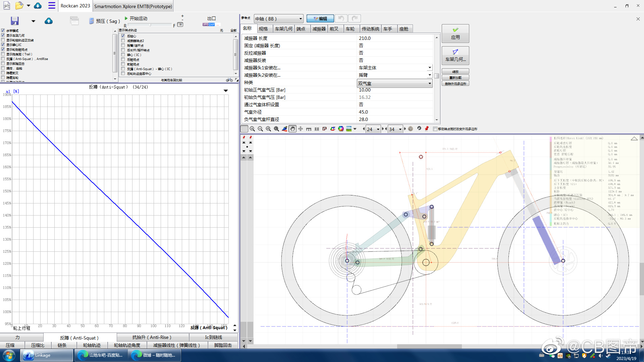
Task: Click the zoom out magnifier icon
Action: click(260, 129)
